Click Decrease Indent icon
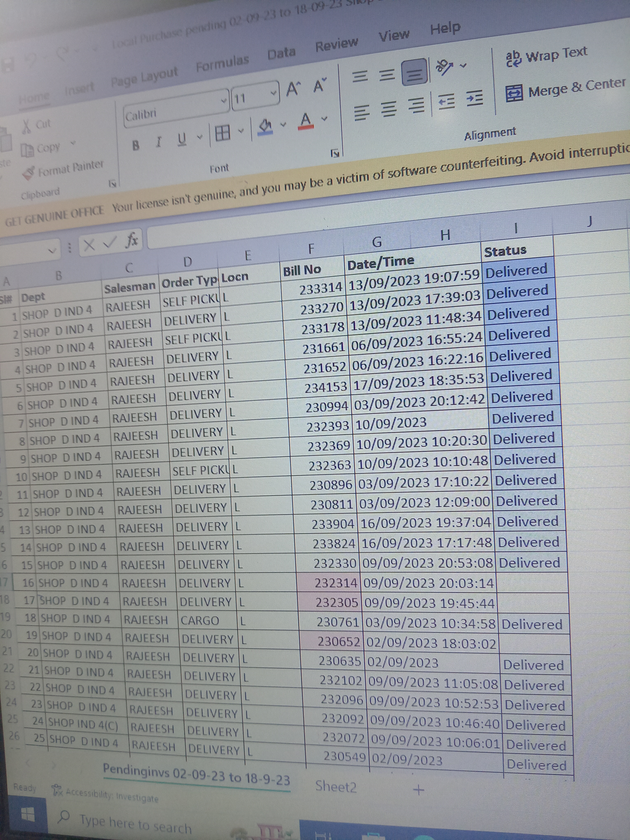The image size is (630, 840). coord(446,102)
